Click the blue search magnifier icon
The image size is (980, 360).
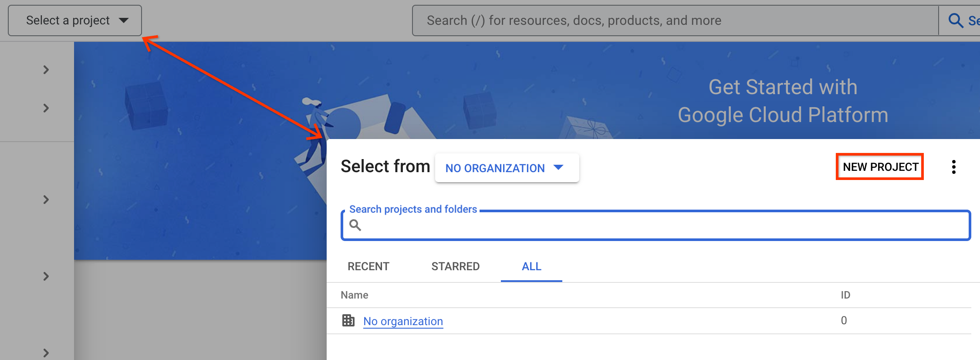[x=955, y=20]
